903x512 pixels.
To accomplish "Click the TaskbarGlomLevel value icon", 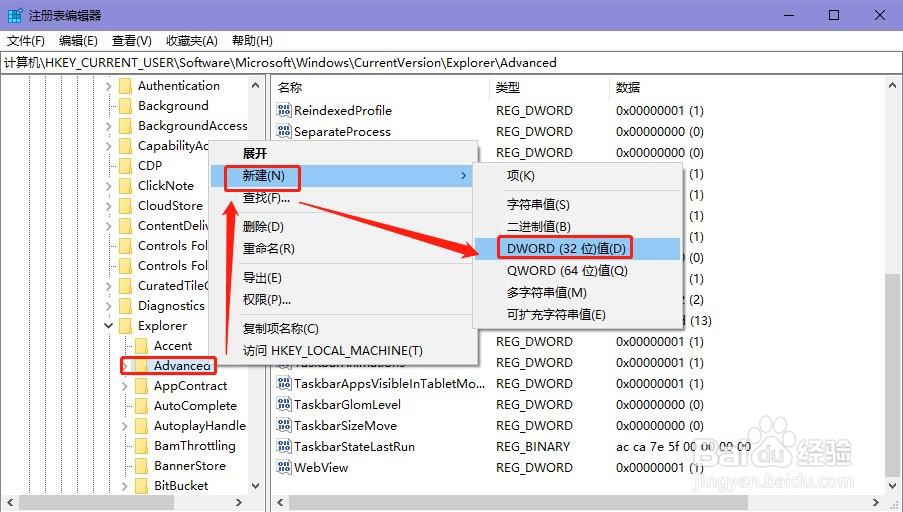I will [284, 404].
